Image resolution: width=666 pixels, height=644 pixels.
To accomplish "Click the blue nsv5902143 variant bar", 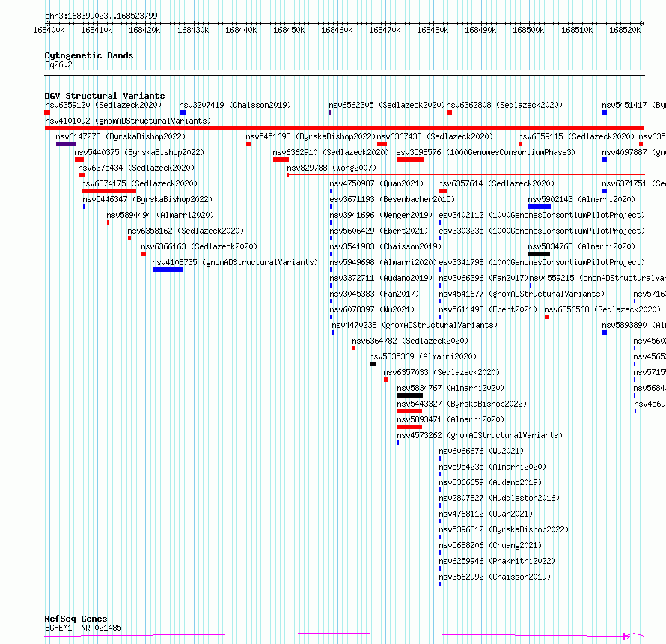I will 540,207.
